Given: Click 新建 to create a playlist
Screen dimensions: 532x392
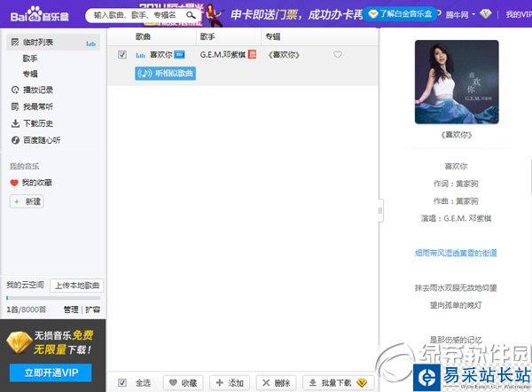Looking at the screenshot, I should 27,201.
